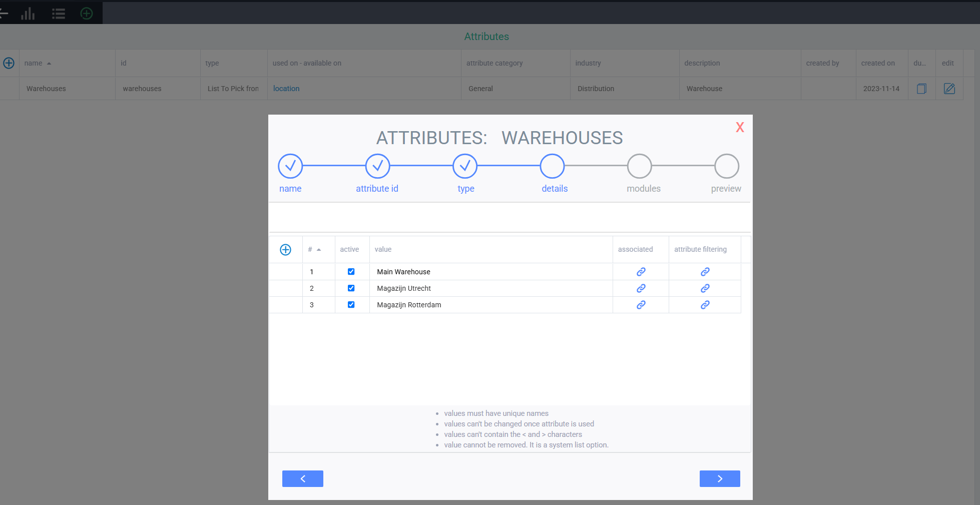The image size is (980, 505).
Task: Go to next step with right arrow button
Action: [x=720, y=479]
